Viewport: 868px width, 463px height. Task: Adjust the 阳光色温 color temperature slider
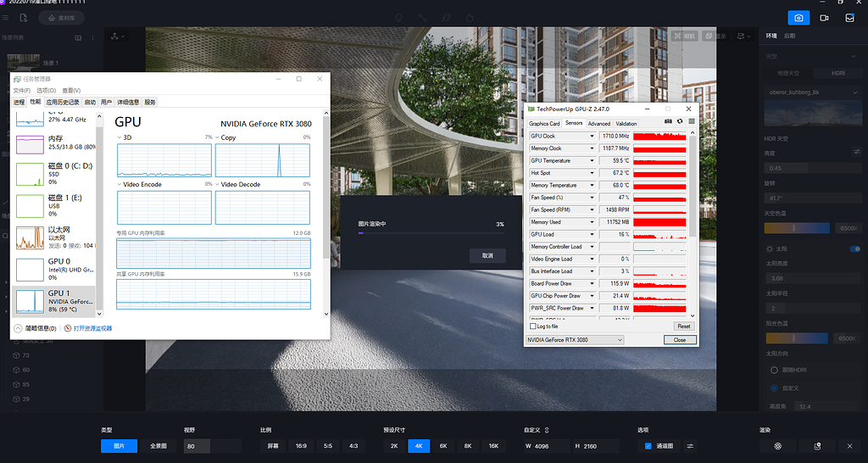click(x=797, y=338)
